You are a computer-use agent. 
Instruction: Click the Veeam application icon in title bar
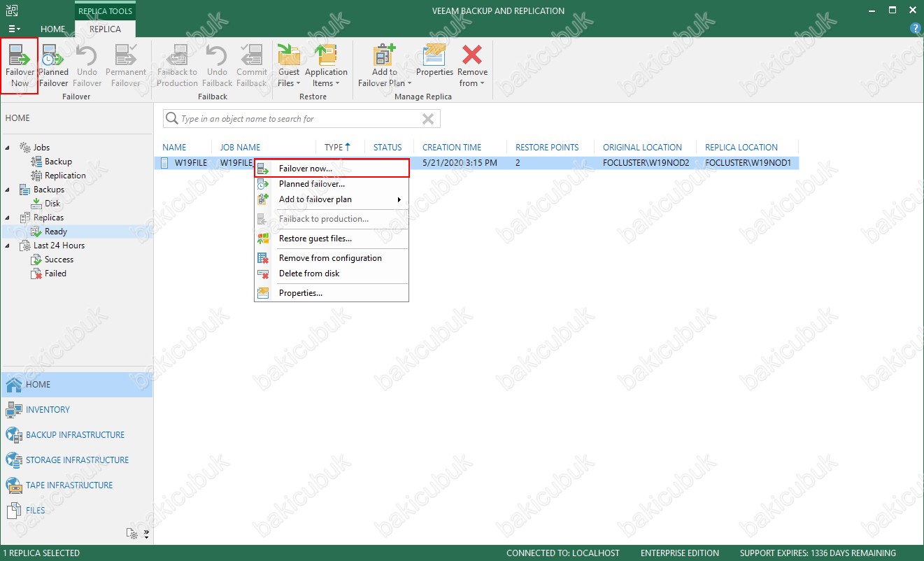point(12,10)
